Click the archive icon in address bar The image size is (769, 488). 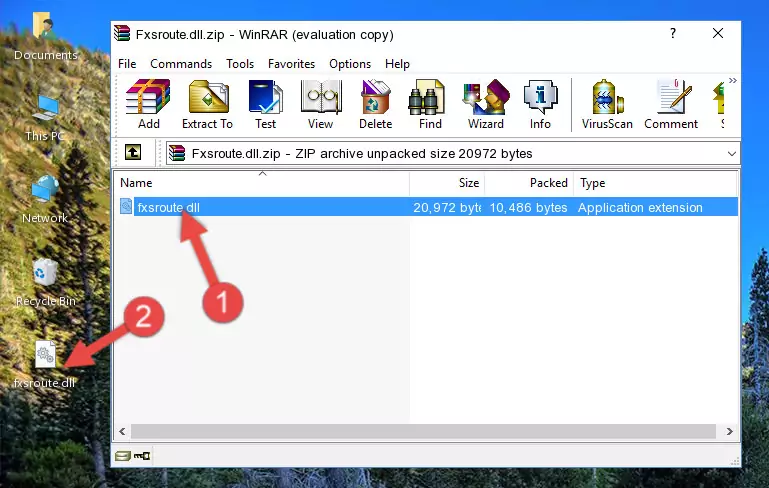177,154
